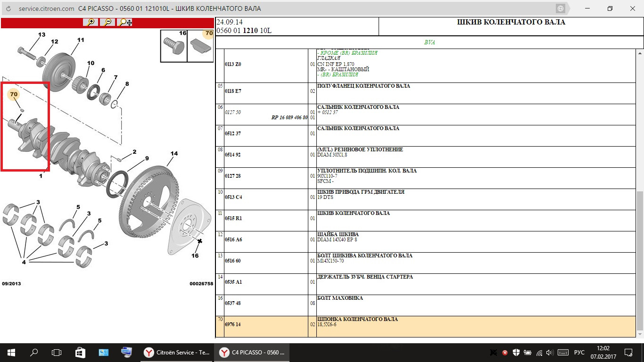Click the РУС language indicator
Screen dimensions: 644x362
(579, 353)
